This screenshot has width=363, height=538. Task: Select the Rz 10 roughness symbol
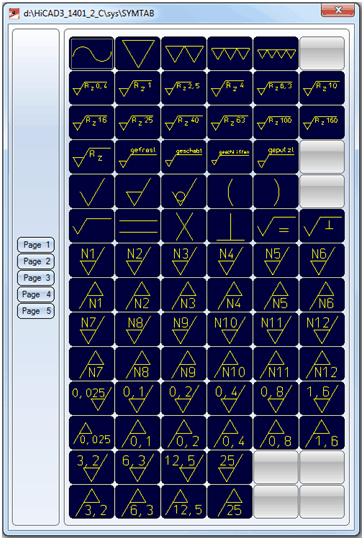point(322,88)
